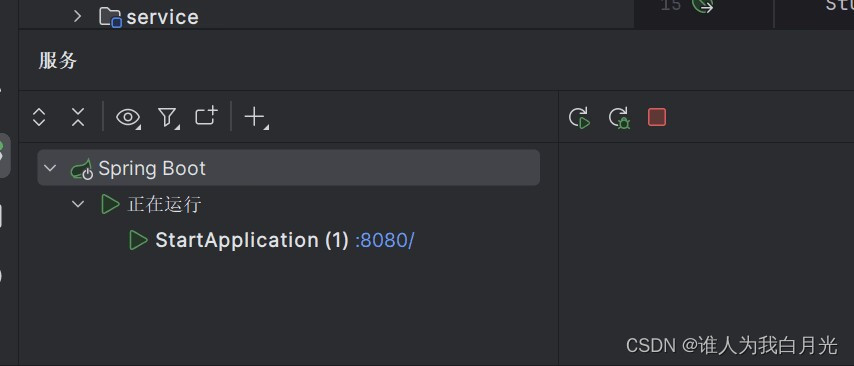This screenshot has width=854, height=366.
Task: Click the 服务 panel title
Action: pyautogui.click(x=58, y=60)
